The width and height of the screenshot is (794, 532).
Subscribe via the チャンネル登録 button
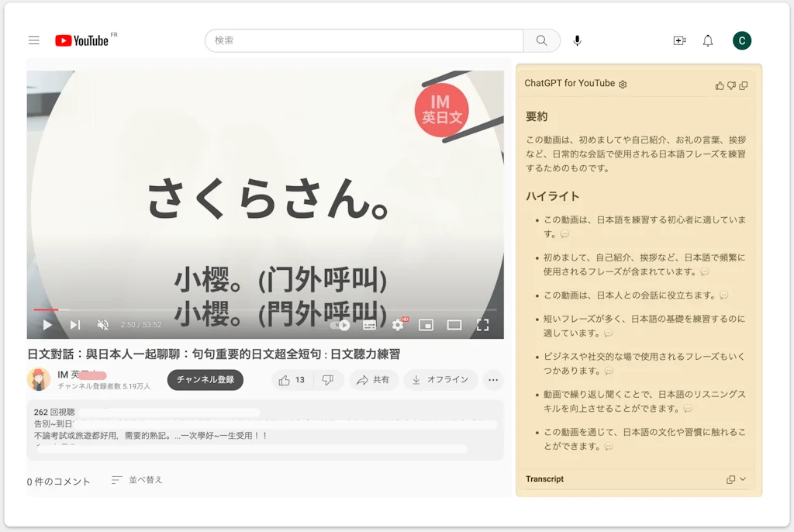click(x=205, y=380)
